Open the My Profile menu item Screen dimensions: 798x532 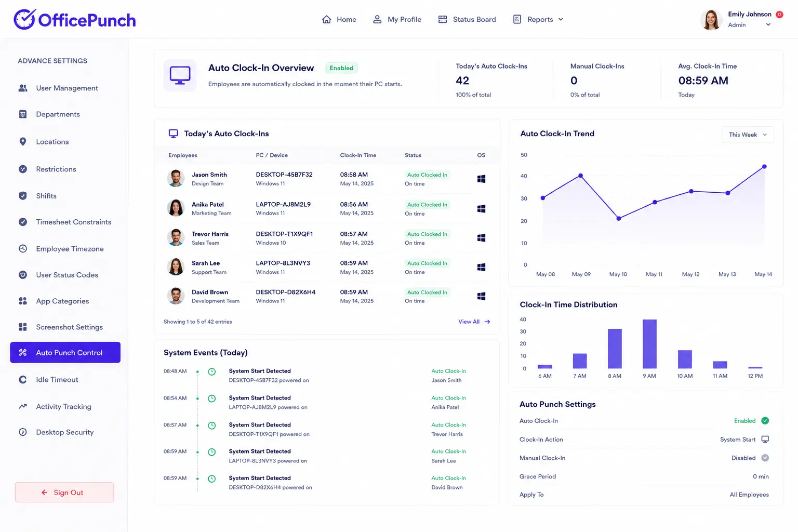pyautogui.click(x=397, y=19)
